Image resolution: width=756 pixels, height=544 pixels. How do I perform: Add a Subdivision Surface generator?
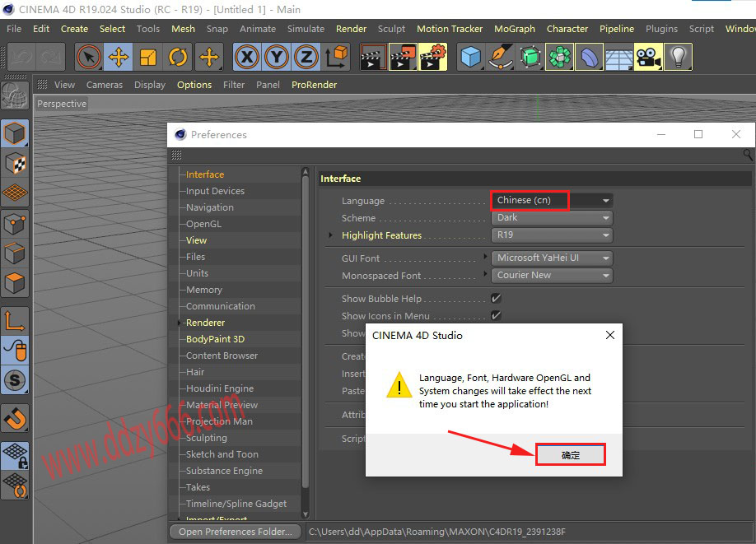point(530,57)
